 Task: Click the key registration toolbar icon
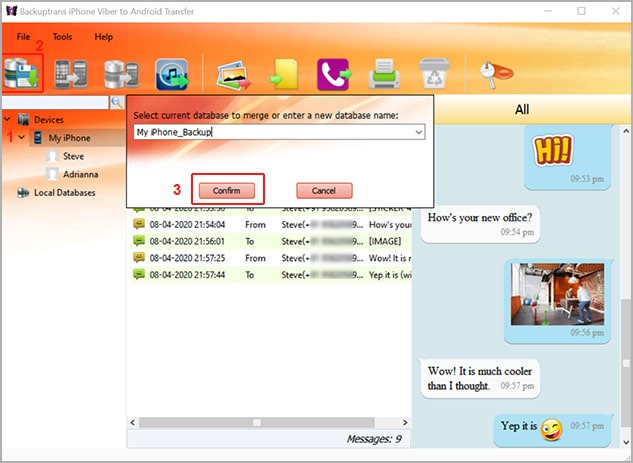pyautogui.click(x=496, y=74)
